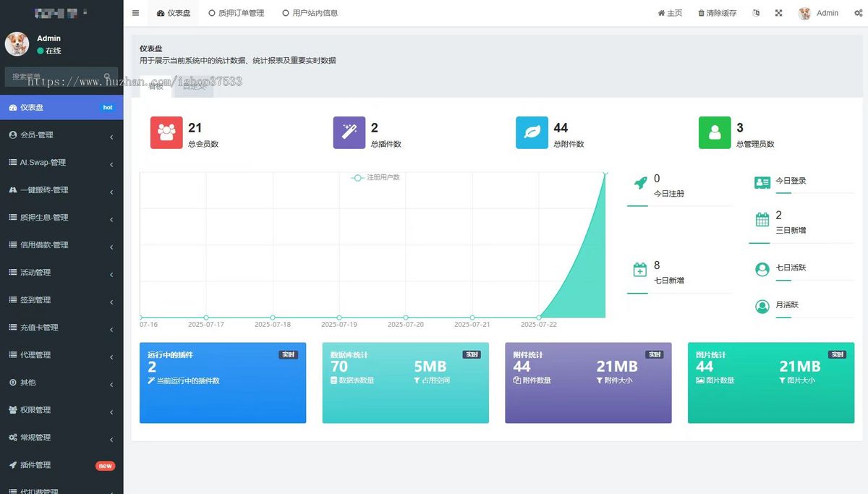The height and width of the screenshot is (494, 868).
Task: Switch to the 质押订单管理 tab
Action: pyautogui.click(x=236, y=13)
